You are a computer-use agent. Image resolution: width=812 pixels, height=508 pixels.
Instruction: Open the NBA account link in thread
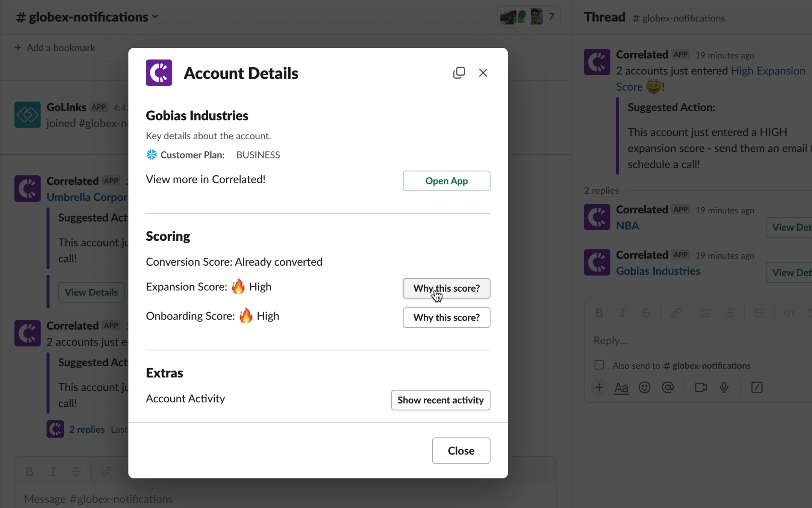(x=627, y=226)
